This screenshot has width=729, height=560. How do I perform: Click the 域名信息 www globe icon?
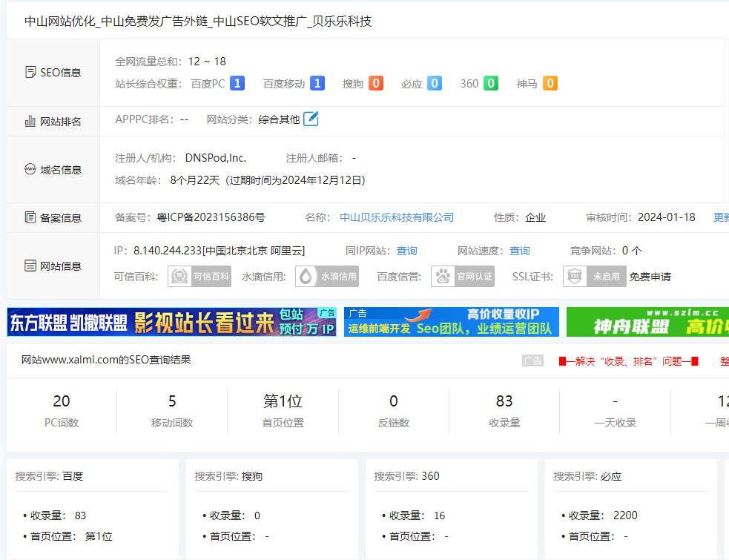pyautogui.click(x=30, y=169)
